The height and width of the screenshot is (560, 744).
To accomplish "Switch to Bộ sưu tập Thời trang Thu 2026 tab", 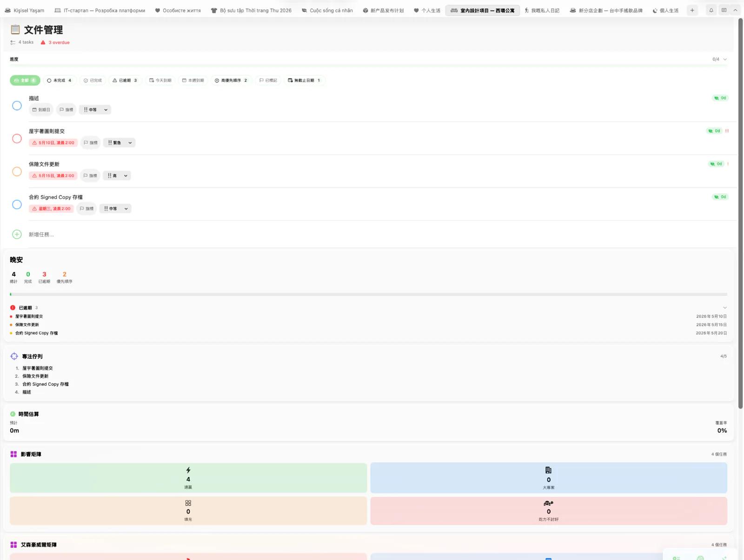I will click(x=251, y=10).
